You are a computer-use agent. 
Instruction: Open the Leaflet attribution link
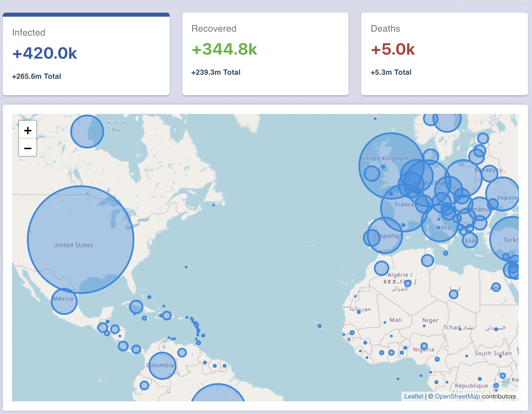414,396
